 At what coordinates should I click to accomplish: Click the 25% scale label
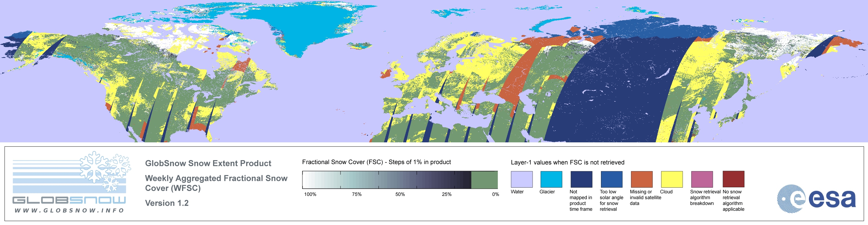pos(446,194)
